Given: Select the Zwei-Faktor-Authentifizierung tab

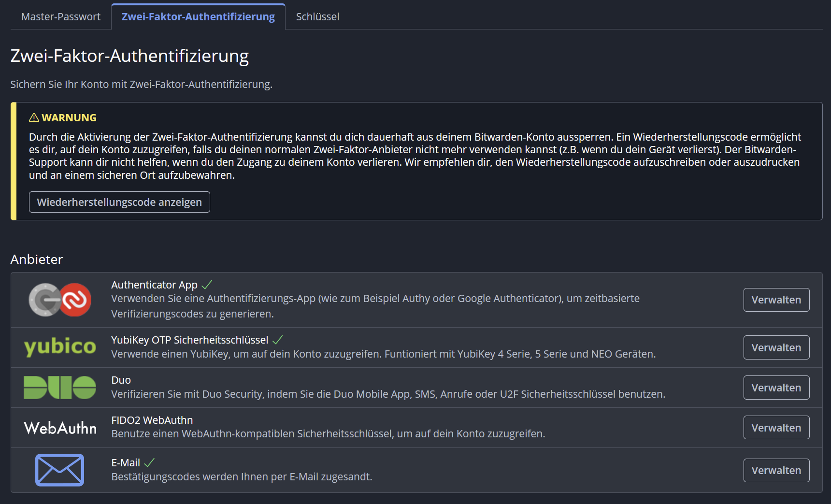Looking at the screenshot, I should click(198, 16).
